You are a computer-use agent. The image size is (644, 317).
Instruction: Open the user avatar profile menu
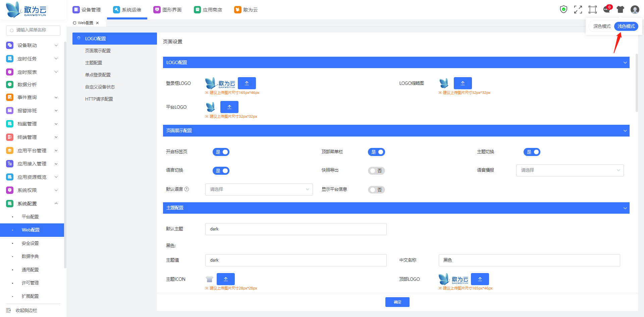(635, 9)
